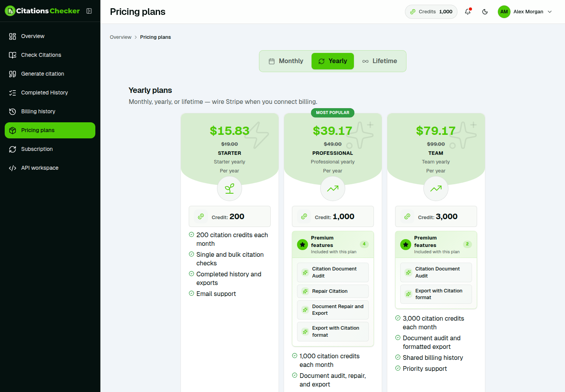The width and height of the screenshot is (565, 392).
Task: Click the Citations Checker logo icon
Action: [10, 11]
